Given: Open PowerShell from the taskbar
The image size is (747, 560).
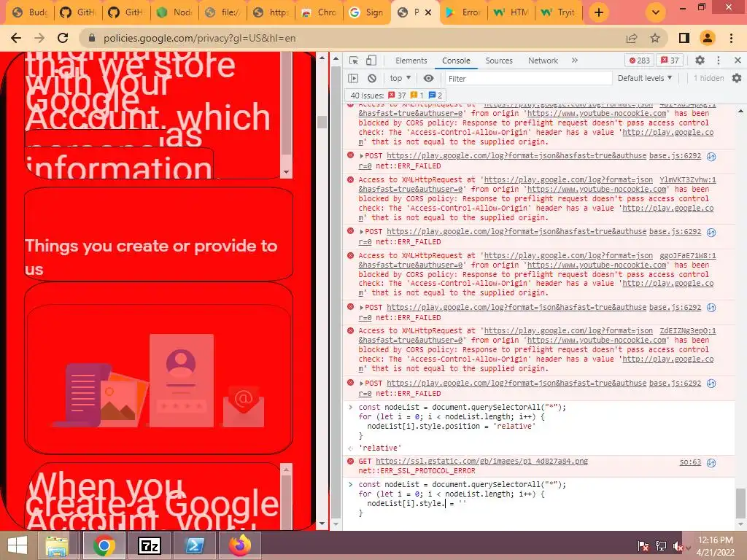Looking at the screenshot, I should 195,545.
